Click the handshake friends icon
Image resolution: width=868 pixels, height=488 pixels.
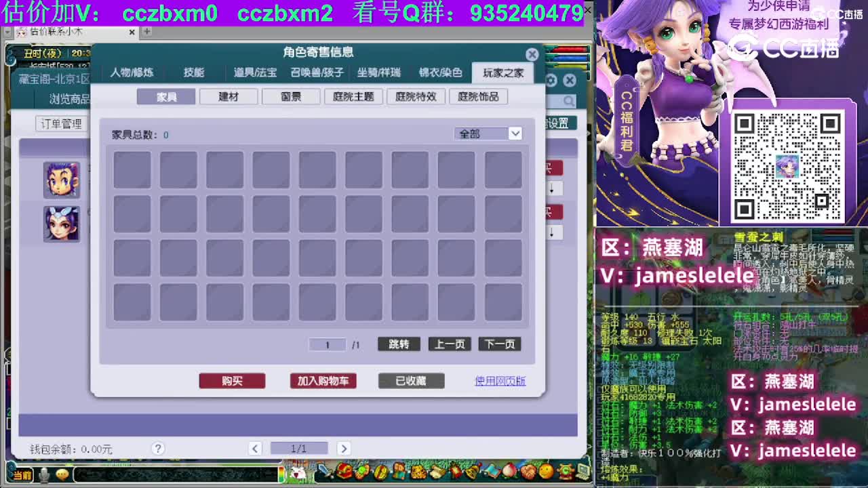click(x=528, y=471)
